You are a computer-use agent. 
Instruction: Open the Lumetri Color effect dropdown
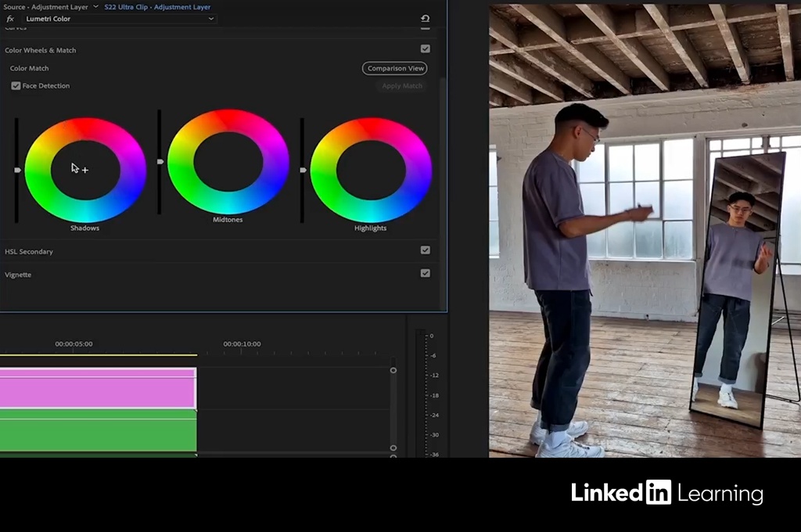point(210,19)
